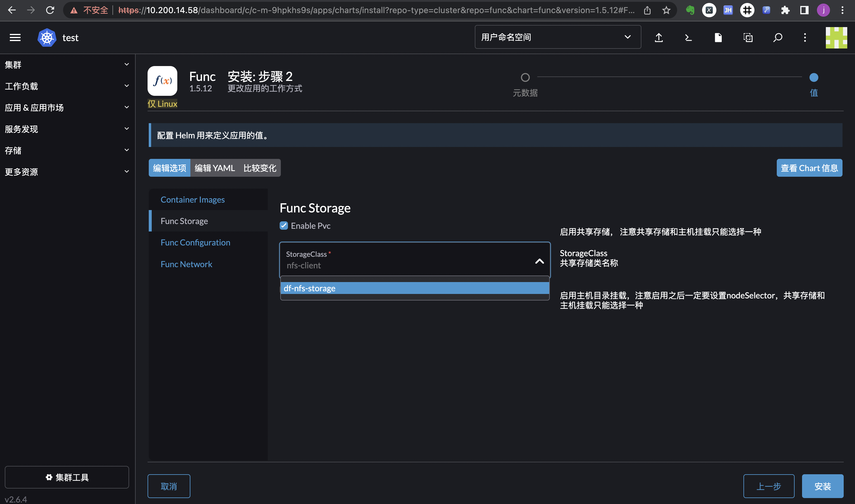The height and width of the screenshot is (504, 855).
Task: Switch to the 编辑选项 tab
Action: (170, 168)
